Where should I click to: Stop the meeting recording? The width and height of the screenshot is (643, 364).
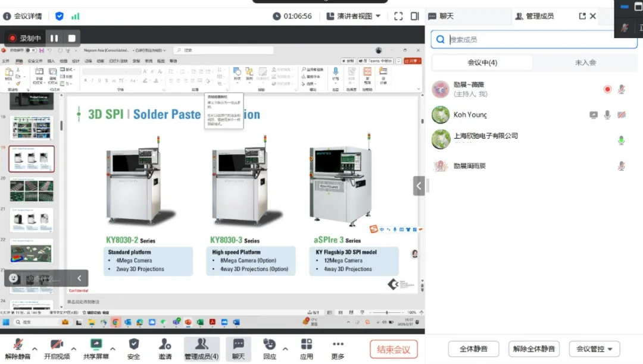(72, 38)
